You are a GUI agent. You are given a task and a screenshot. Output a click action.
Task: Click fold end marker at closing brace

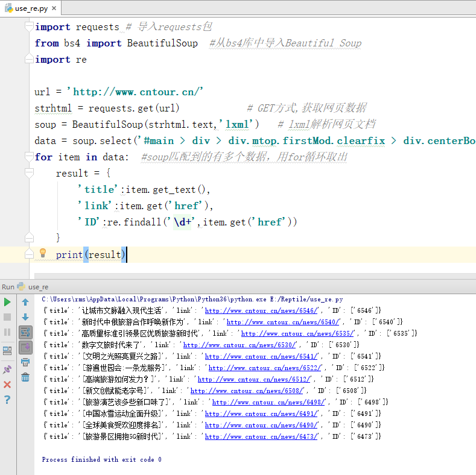(x=29, y=237)
